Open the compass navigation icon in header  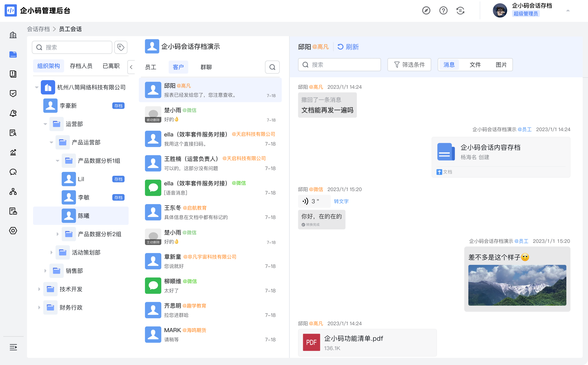tap(426, 11)
